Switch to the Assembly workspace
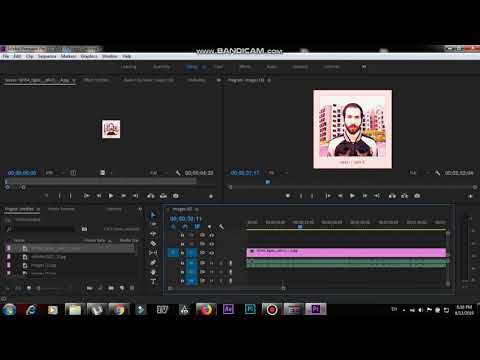Screen dimensions: 480x360 [161, 67]
